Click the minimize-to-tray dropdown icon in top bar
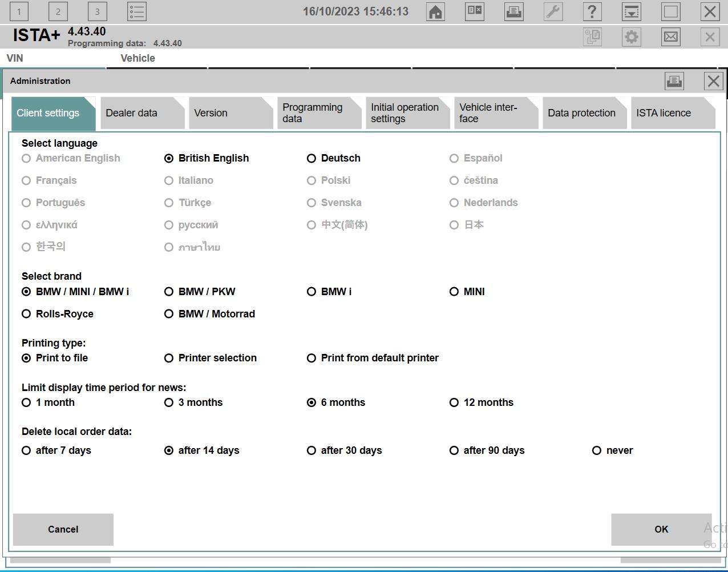 [x=632, y=11]
